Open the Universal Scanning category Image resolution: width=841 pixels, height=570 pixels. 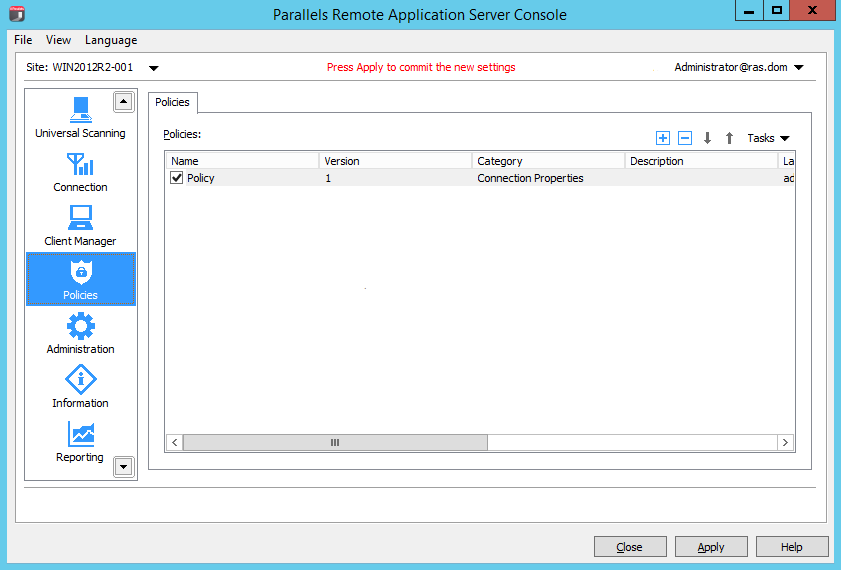[x=80, y=118]
